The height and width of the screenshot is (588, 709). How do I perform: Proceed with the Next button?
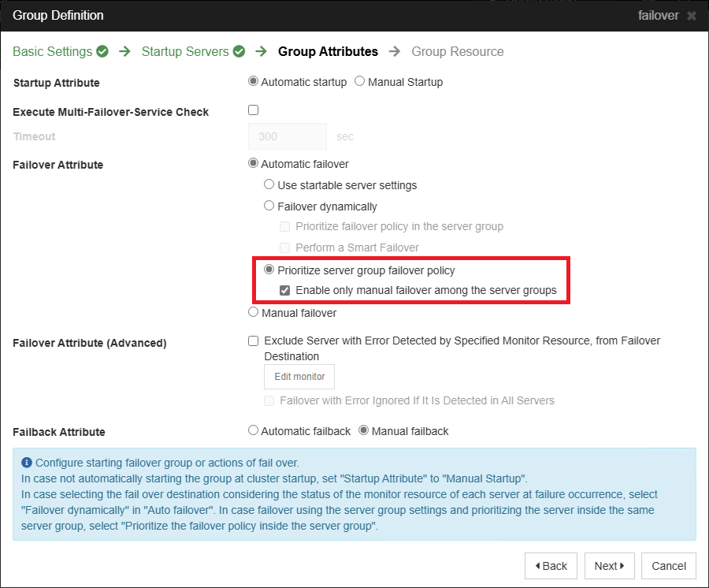tap(609, 565)
